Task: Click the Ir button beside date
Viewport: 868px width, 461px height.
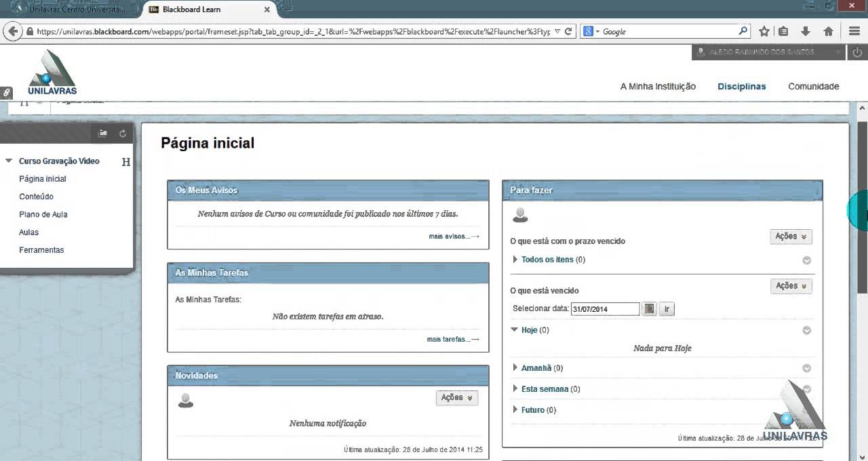Action: pyautogui.click(x=667, y=308)
